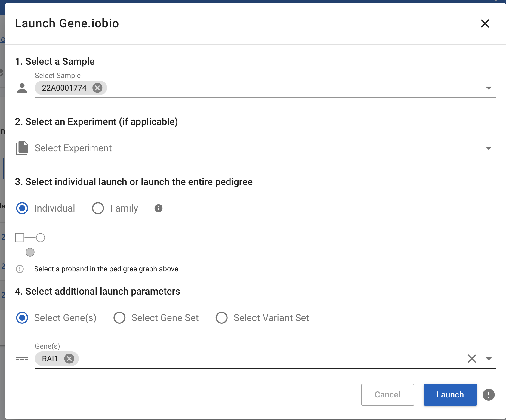Select the proband circle in pedigree graph

pyautogui.click(x=30, y=252)
